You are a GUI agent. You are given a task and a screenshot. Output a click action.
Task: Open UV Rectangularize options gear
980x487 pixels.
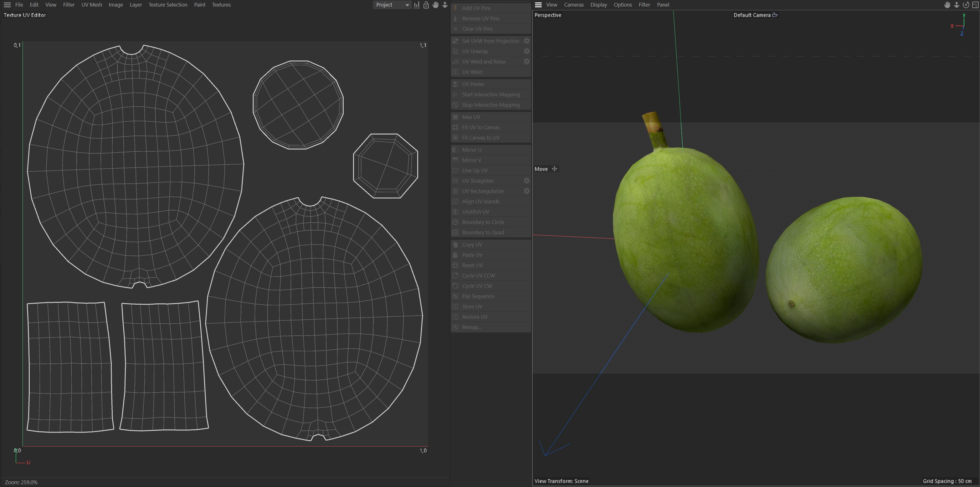pyautogui.click(x=526, y=191)
